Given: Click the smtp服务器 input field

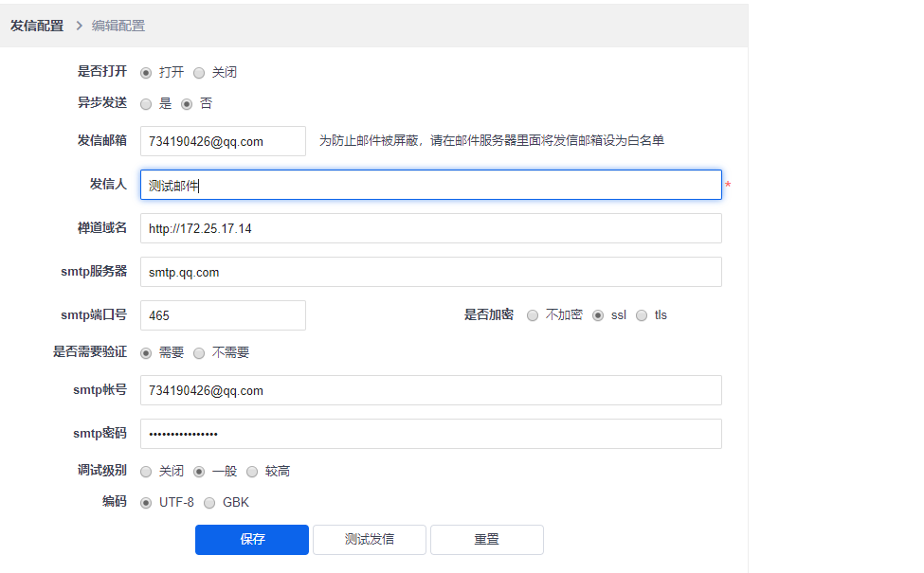Looking at the screenshot, I should pos(430,273).
